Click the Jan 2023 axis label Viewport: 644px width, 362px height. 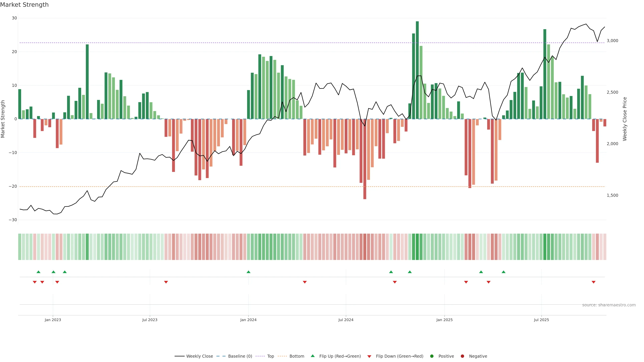(x=53, y=320)
